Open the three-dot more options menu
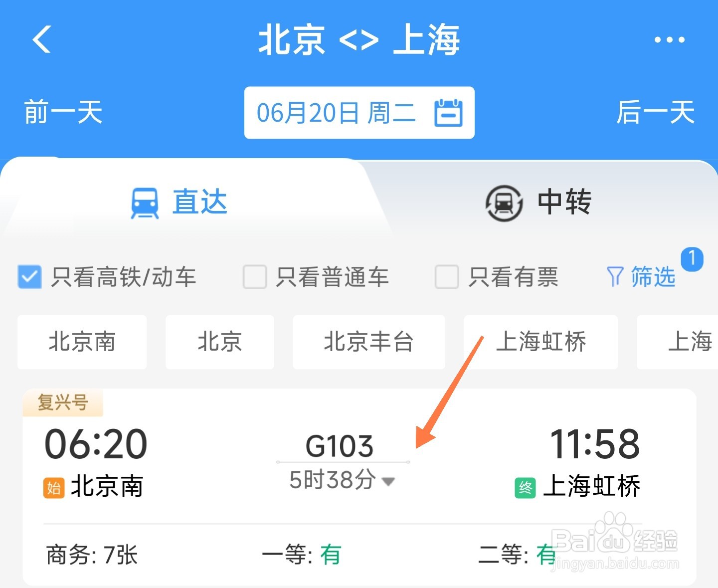This screenshot has height=588, width=718. (x=669, y=39)
